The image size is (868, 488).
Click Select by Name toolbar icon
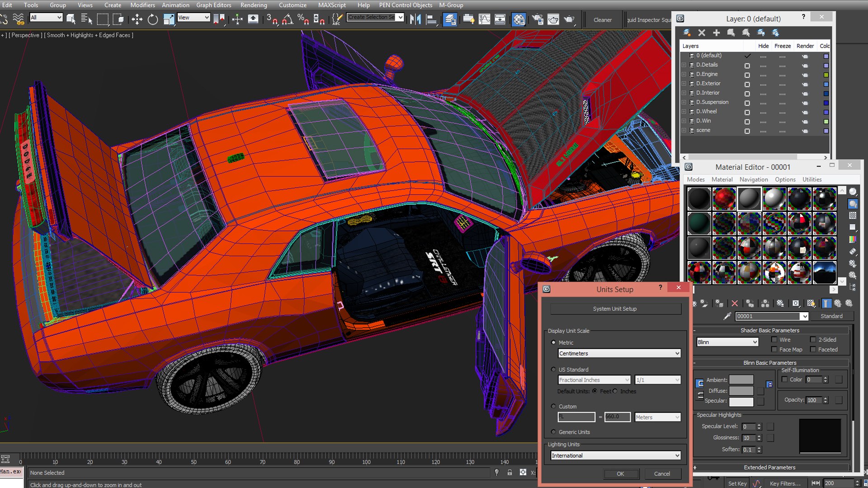pyautogui.click(x=86, y=19)
